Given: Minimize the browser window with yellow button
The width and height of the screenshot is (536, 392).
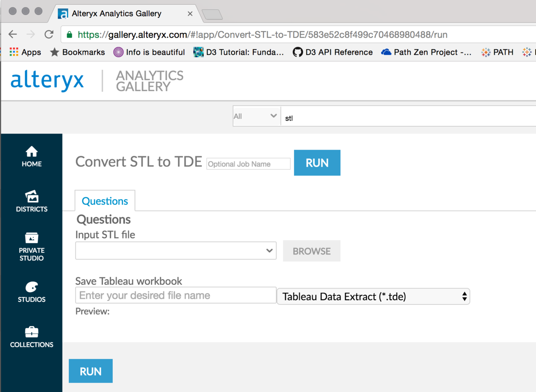Looking at the screenshot, I should click(x=25, y=11).
